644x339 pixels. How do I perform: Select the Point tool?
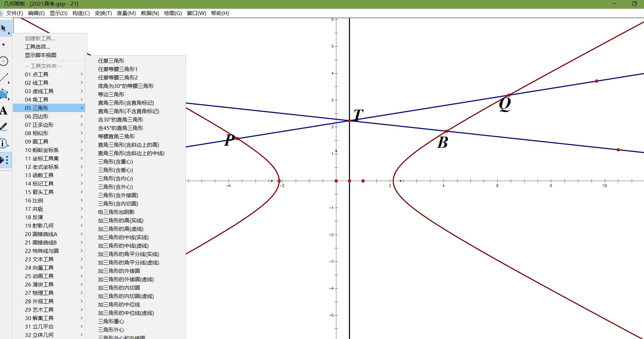click(x=4, y=45)
